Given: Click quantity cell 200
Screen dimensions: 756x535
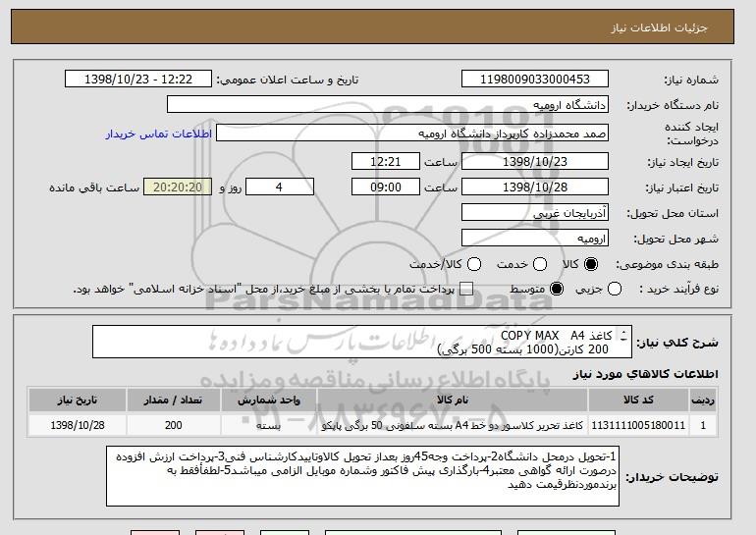Looking at the screenshot, I should coord(174,425).
